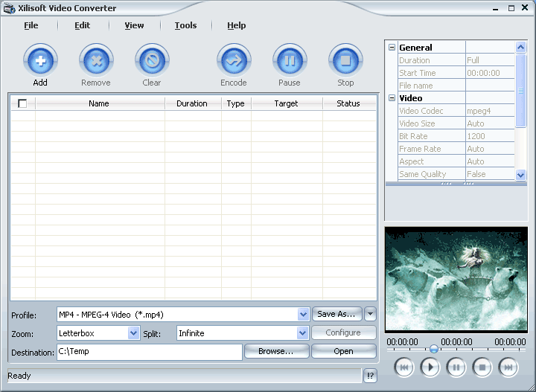This screenshot has height=392, width=536.
Task: Click the properties panel scroll up arrow
Action: (x=520, y=47)
